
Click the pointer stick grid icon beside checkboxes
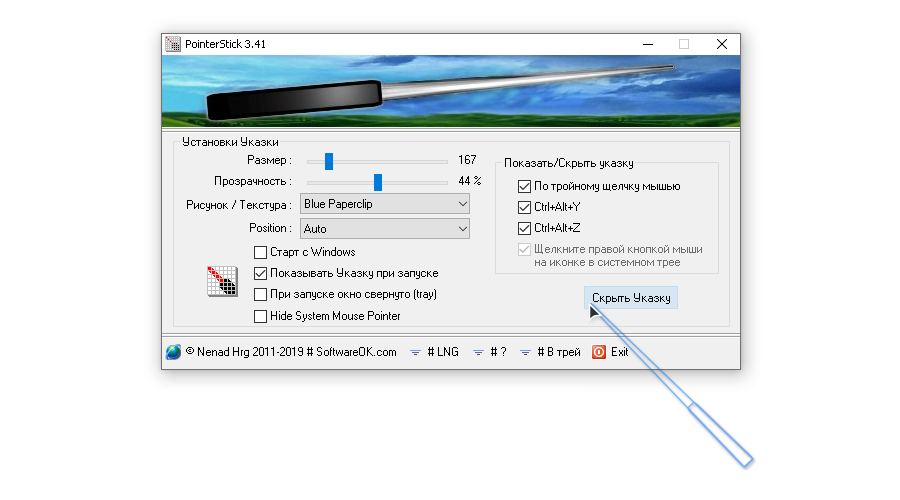(222, 281)
